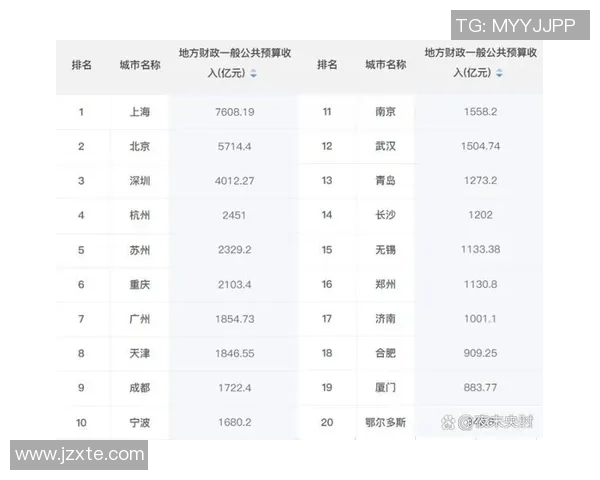Click the value 1722.4
This screenshot has height=480, width=600.
click(x=235, y=388)
